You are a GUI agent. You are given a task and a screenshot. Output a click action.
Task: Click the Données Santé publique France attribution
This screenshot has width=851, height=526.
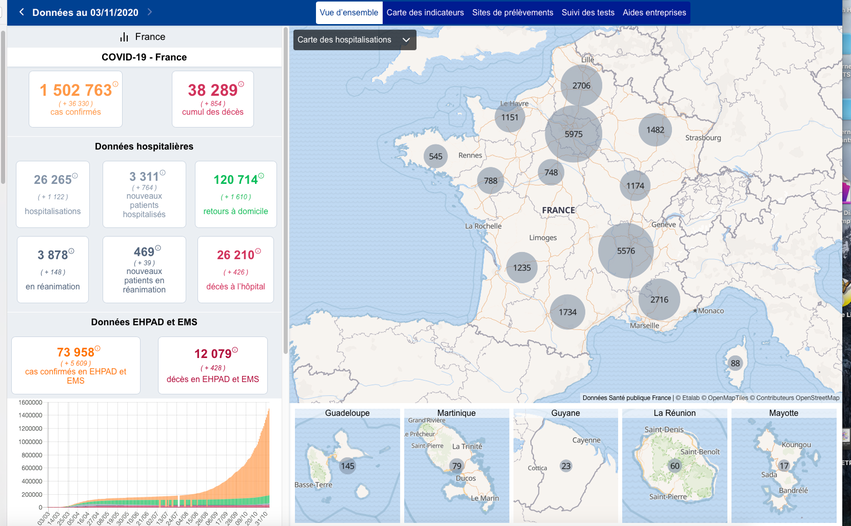click(626, 398)
